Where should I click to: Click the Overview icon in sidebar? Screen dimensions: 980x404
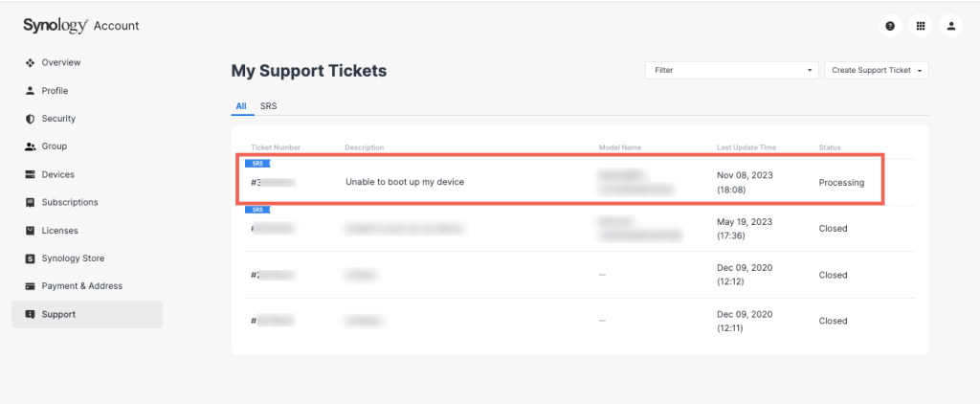[x=30, y=62]
